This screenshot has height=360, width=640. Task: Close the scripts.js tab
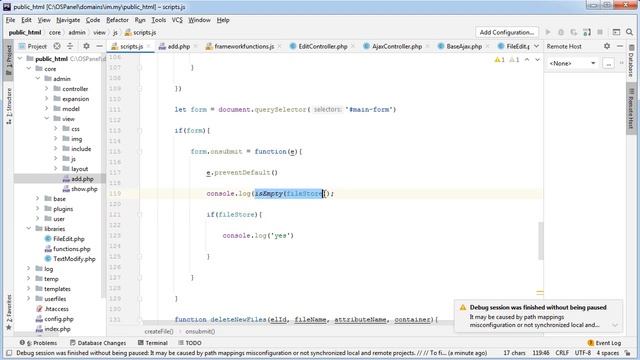pos(149,47)
